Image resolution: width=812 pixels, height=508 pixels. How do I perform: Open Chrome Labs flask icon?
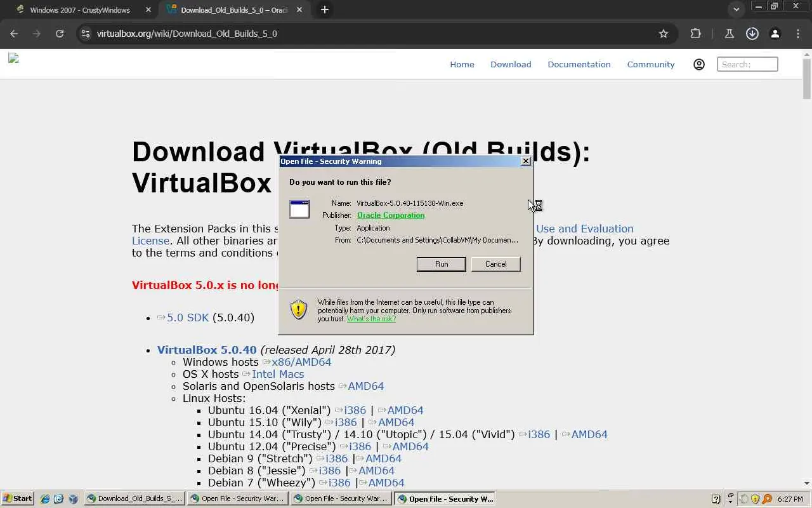pos(730,34)
